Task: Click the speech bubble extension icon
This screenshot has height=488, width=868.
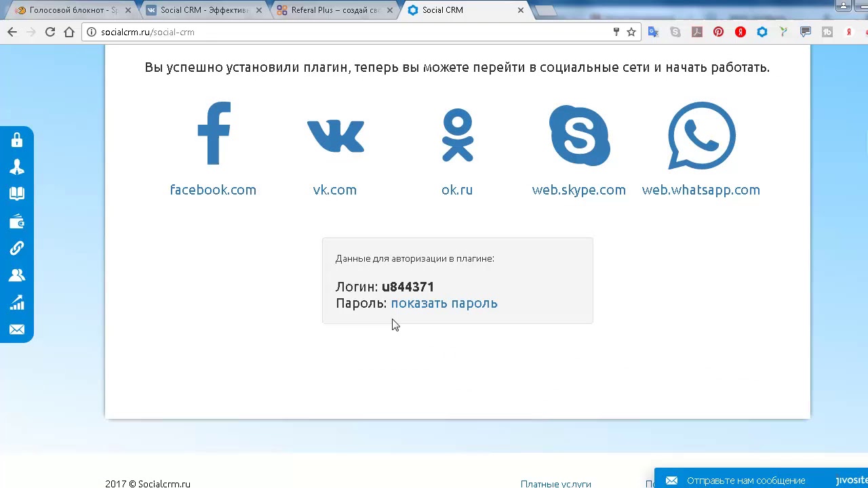Action: 806,32
